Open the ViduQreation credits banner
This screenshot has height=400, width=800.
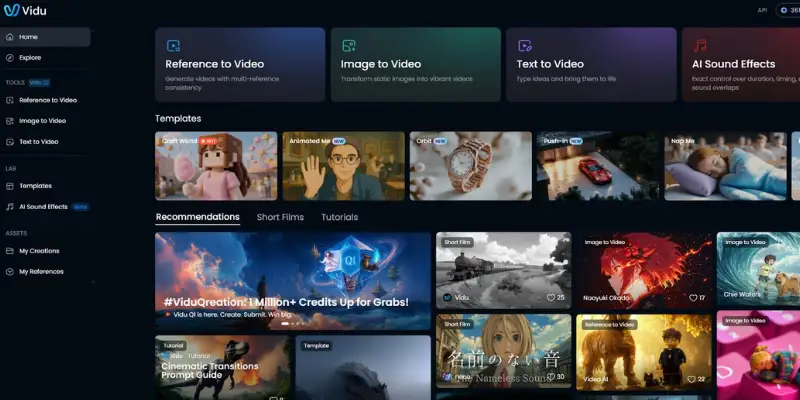(293, 281)
